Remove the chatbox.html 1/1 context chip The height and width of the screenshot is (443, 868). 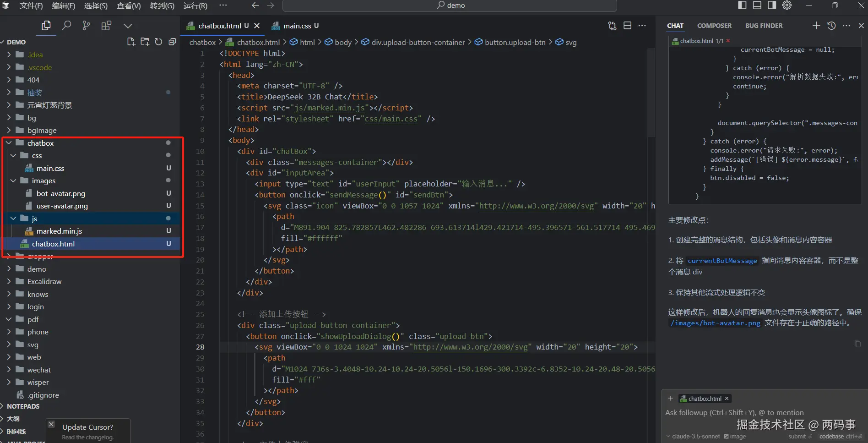728,41
